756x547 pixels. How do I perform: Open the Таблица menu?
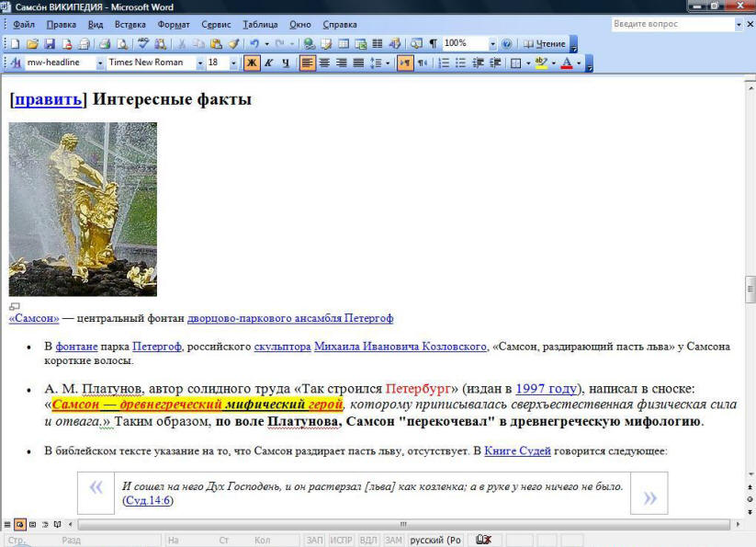coord(260,25)
